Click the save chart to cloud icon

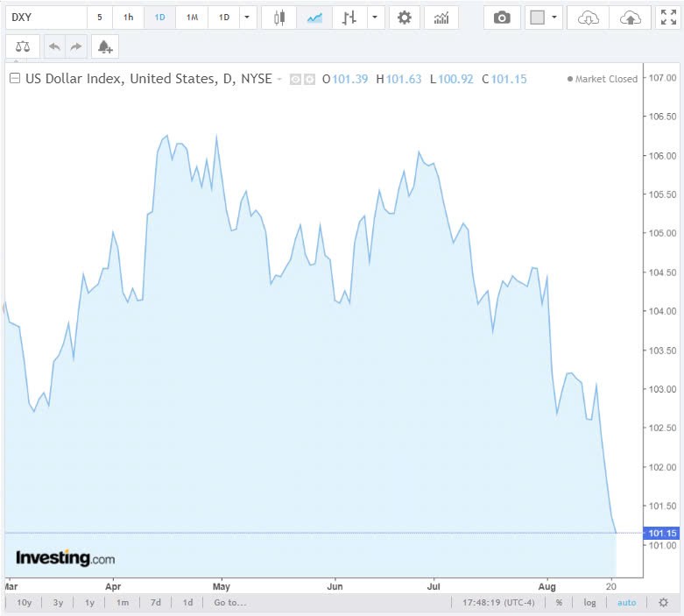point(630,18)
